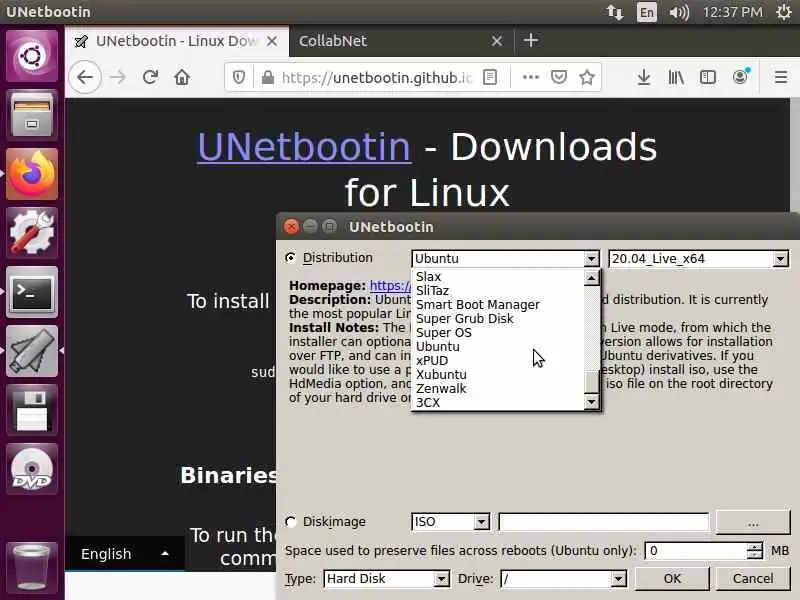Click the disk image path field

pos(604,521)
